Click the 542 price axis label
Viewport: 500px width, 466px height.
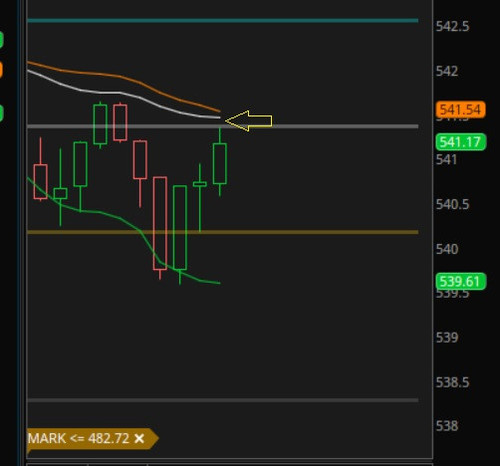[x=447, y=71]
